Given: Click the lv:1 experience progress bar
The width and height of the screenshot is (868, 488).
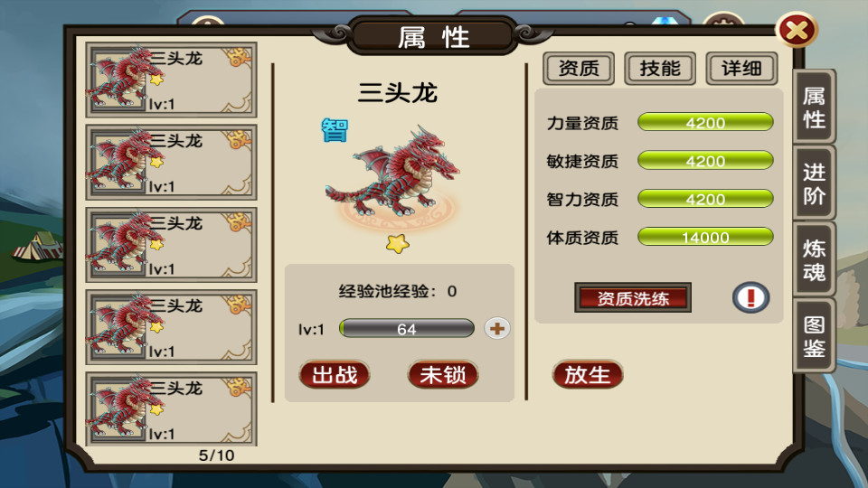Looking at the screenshot, I should click(406, 329).
